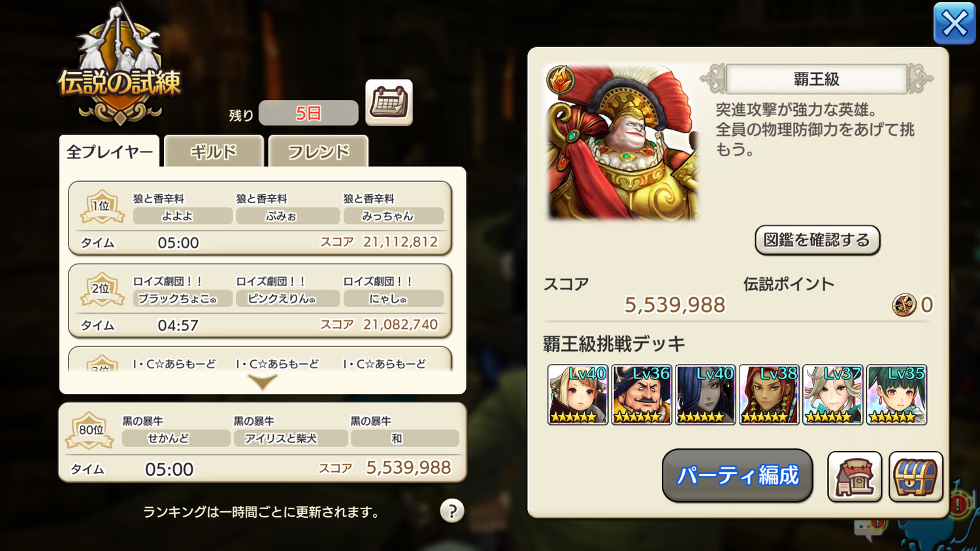This screenshot has width=980, height=551.
Task: Click the legend points medal icon
Action: [x=904, y=305]
